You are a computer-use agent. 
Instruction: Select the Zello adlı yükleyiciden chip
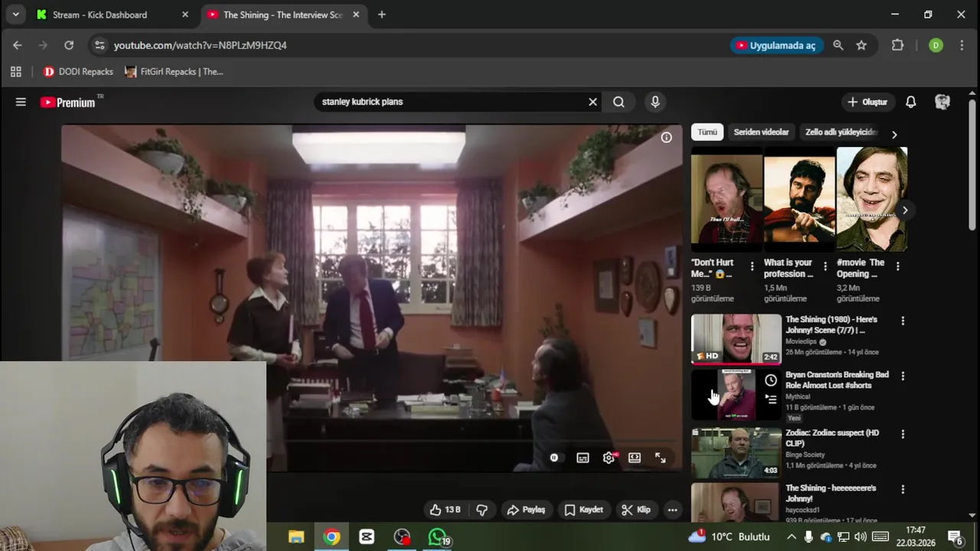[x=840, y=132]
